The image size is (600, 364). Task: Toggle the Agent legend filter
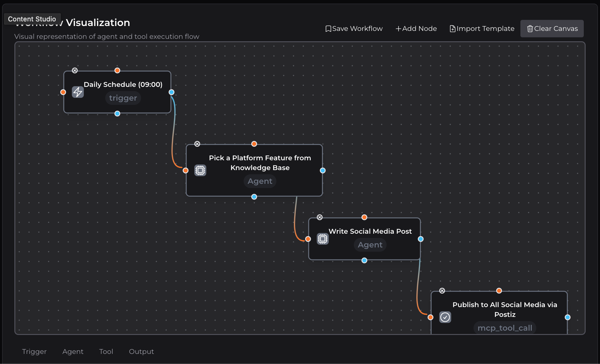(x=73, y=351)
